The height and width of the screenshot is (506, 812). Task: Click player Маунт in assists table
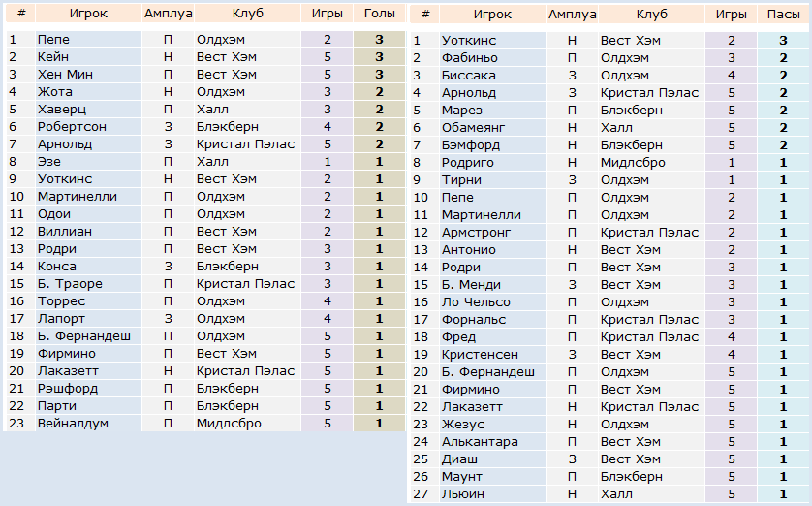pos(462,477)
